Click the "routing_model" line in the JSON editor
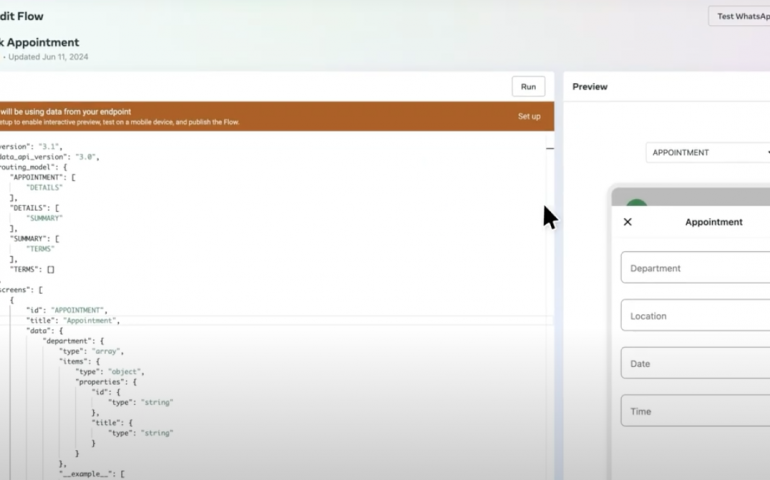 pos(32,167)
